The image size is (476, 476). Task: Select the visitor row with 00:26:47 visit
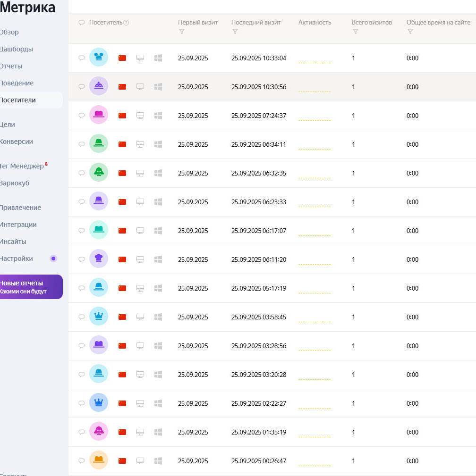pyautogui.click(x=259, y=461)
